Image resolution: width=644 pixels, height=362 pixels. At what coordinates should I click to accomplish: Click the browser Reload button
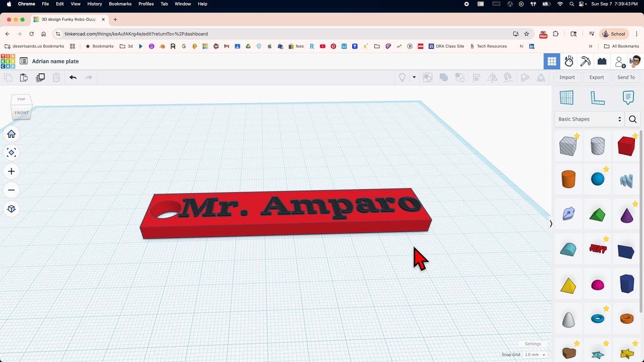click(31, 34)
